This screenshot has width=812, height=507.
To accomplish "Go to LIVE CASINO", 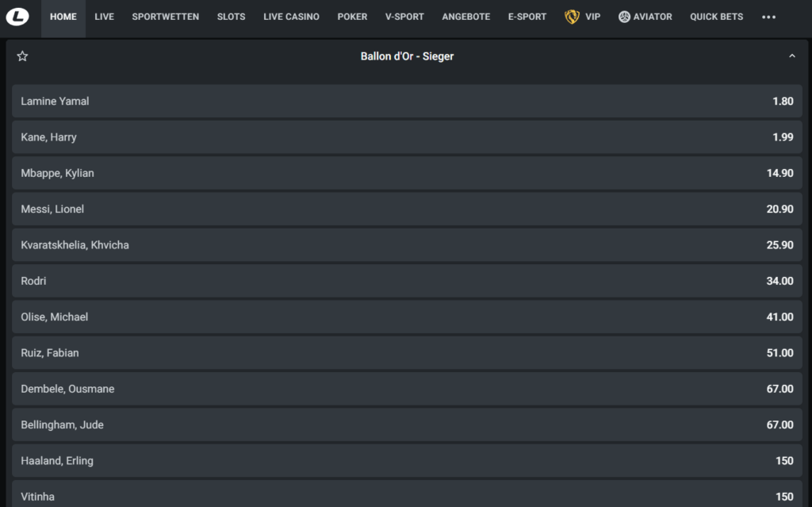I will [x=291, y=17].
